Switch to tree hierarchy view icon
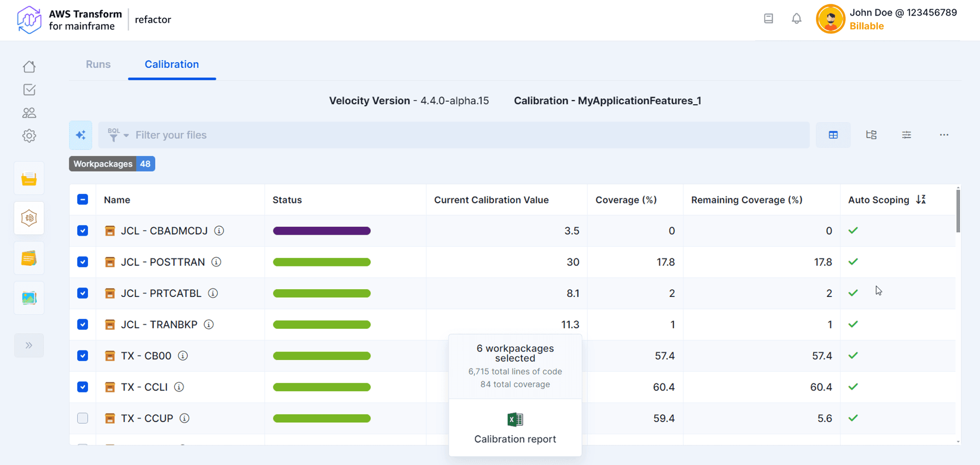 [871, 135]
